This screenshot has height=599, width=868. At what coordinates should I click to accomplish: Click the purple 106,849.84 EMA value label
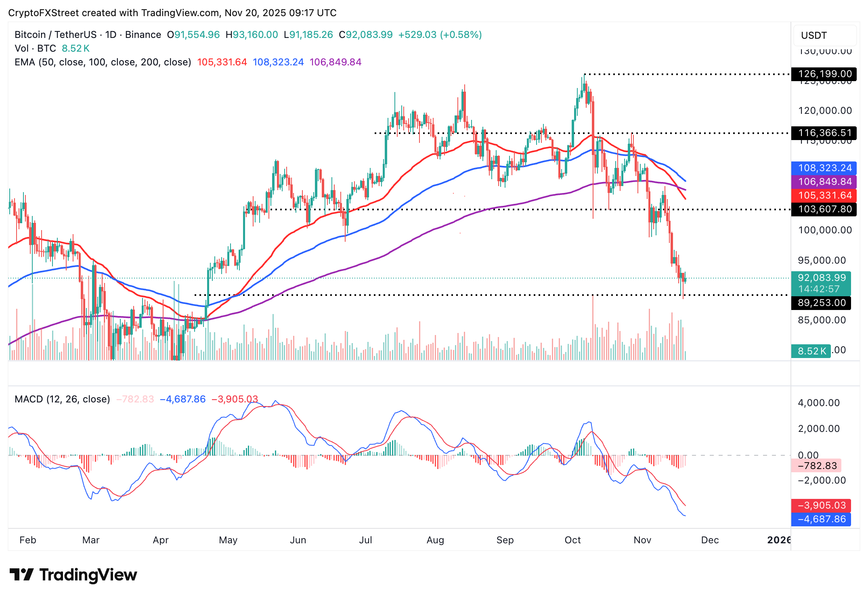click(824, 182)
